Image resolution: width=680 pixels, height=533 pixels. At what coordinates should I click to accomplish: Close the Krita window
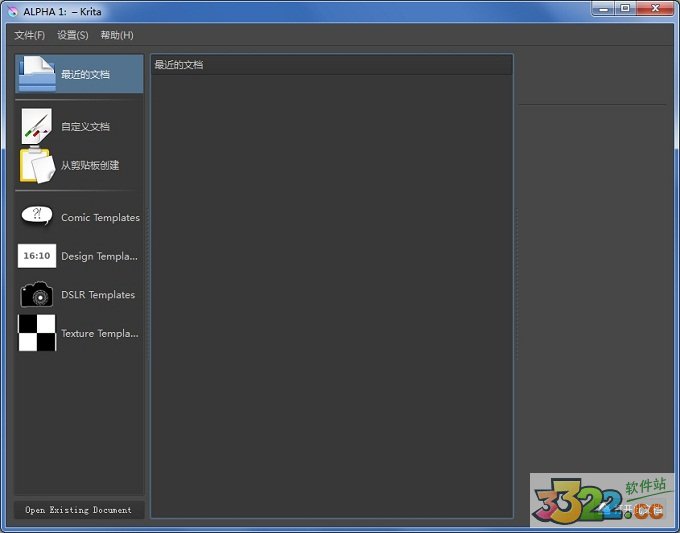(x=655, y=9)
